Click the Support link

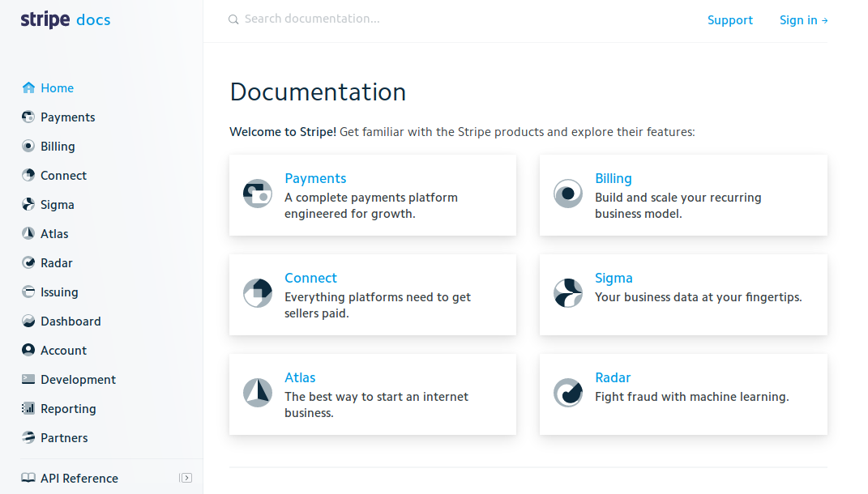(730, 20)
